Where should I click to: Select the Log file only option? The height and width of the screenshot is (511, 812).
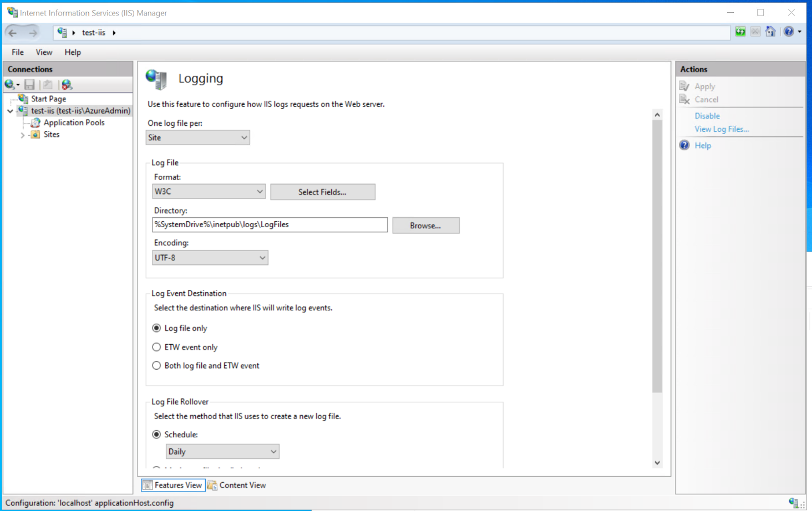coord(156,328)
